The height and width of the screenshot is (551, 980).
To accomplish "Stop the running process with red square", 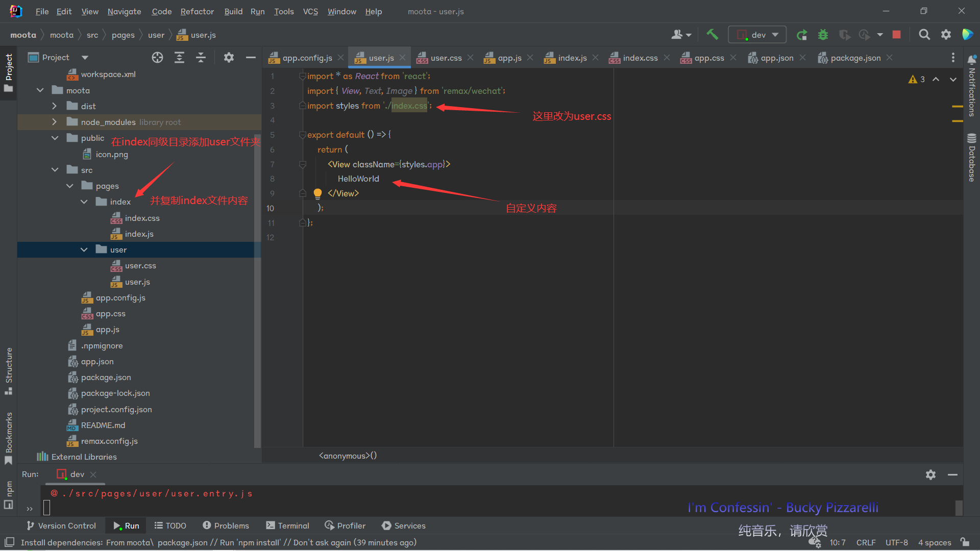I will pyautogui.click(x=896, y=35).
